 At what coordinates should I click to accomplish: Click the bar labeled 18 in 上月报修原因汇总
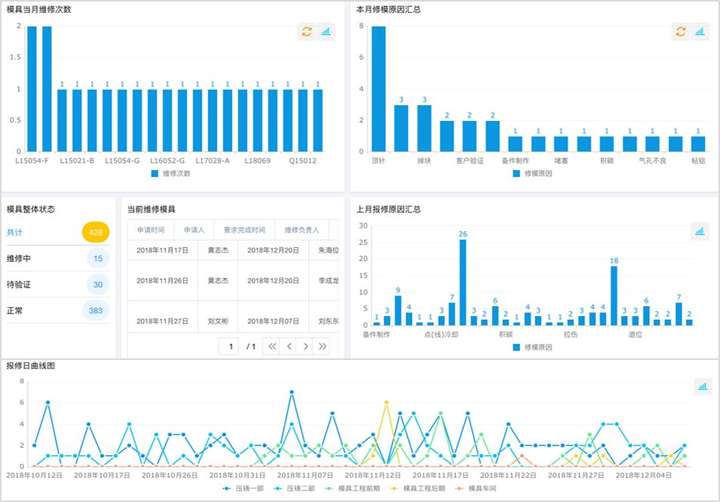pyautogui.click(x=614, y=296)
